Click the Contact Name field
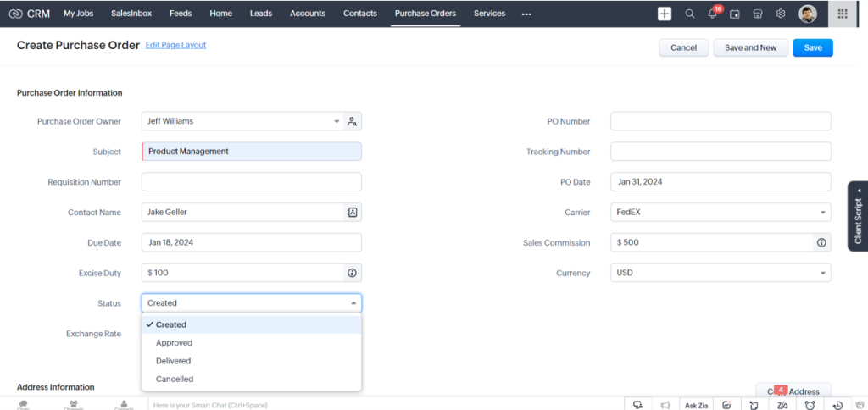 tap(243, 212)
